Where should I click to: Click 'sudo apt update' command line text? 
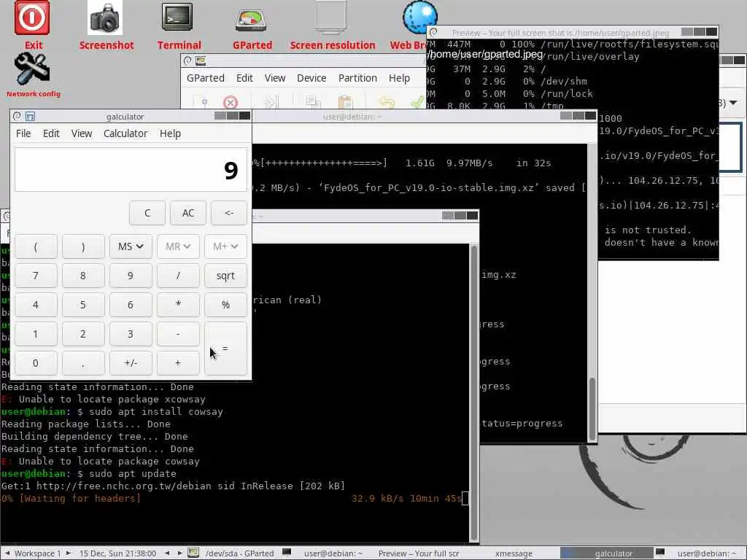tap(131, 474)
